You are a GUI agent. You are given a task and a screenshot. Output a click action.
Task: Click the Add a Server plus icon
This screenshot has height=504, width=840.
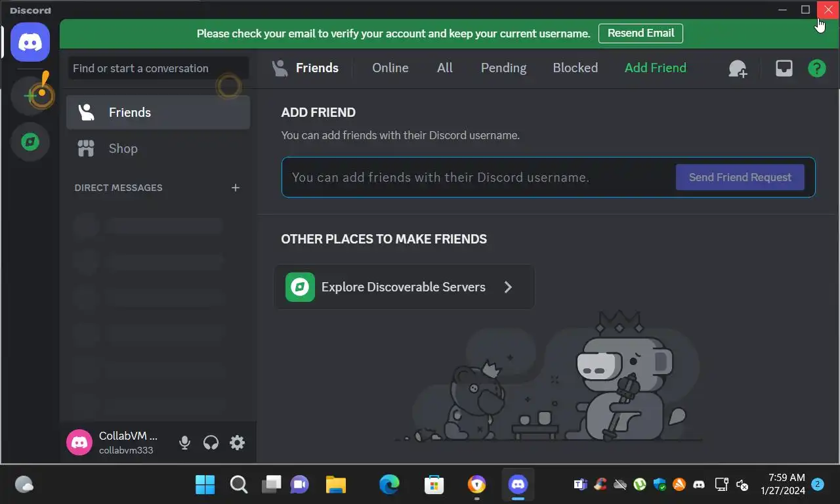[30, 96]
